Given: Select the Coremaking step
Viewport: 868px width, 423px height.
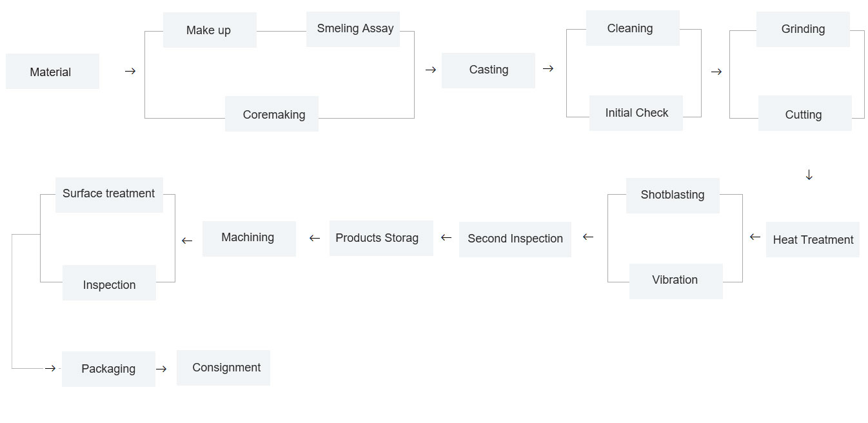Looking at the screenshot, I should (271, 114).
